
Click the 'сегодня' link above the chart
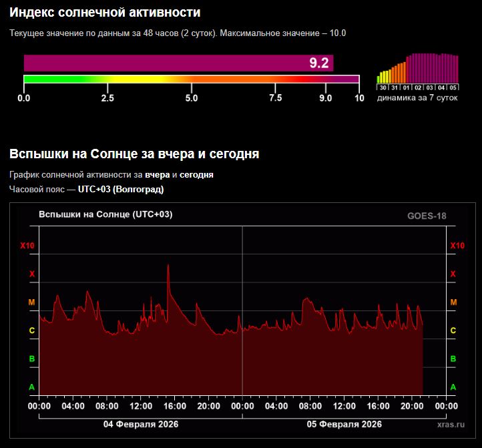tap(196, 175)
